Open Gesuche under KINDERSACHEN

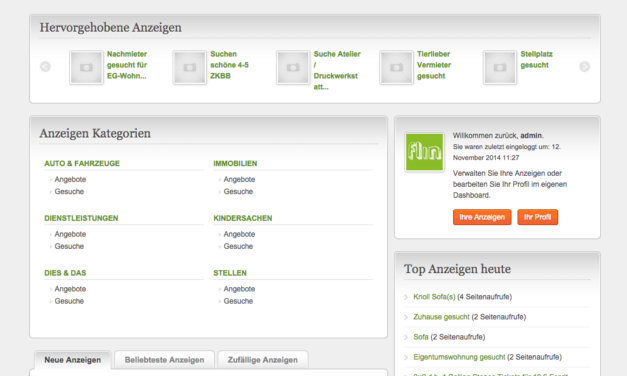238,246
